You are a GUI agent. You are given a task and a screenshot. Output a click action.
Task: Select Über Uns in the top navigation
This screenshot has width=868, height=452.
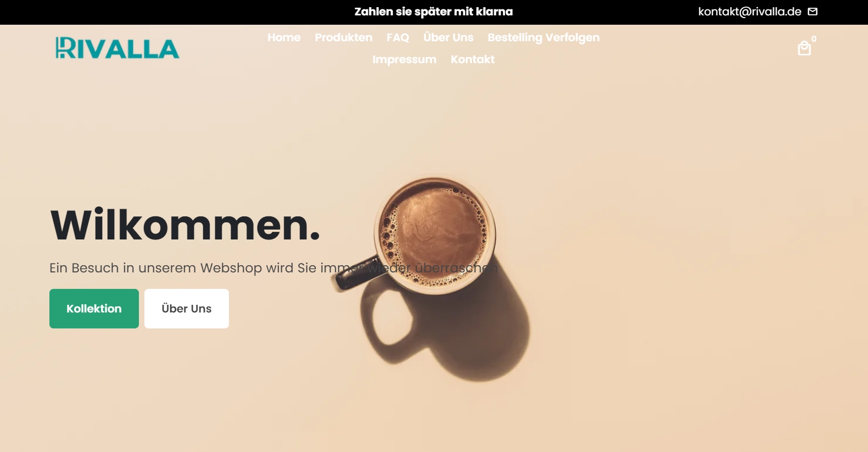[x=449, y=37]
